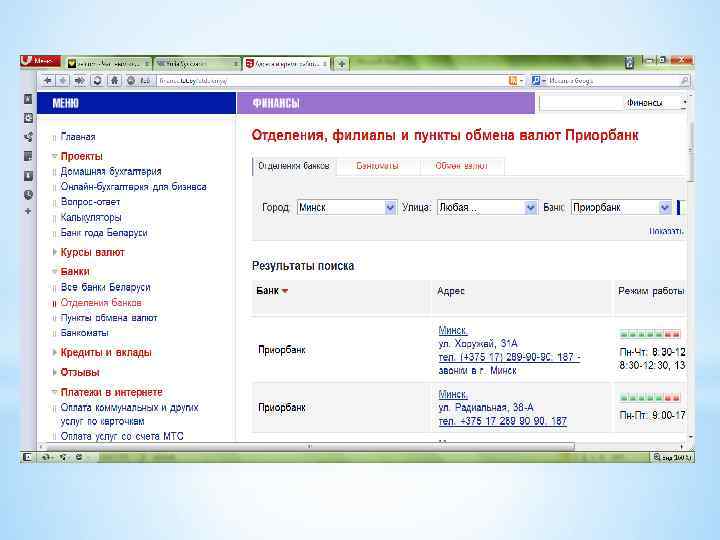
Task: Expand the Курсы валют menu section
Action: click(54, 252)
